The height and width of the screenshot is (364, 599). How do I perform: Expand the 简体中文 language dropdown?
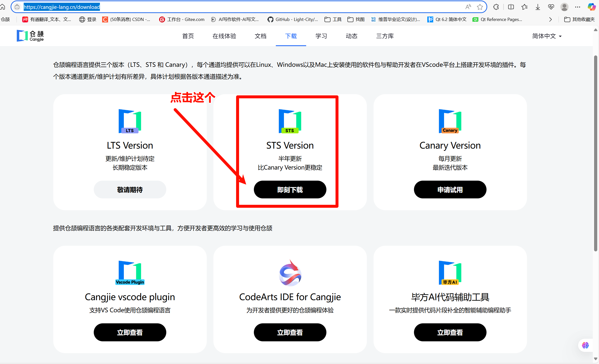(x=547, y=36)
